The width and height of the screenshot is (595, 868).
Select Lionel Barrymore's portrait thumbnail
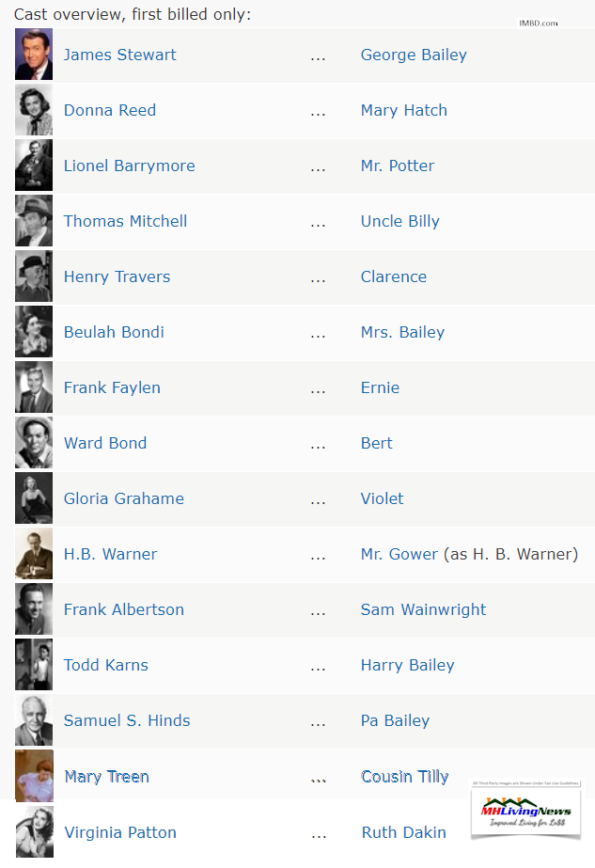[34, 165]
